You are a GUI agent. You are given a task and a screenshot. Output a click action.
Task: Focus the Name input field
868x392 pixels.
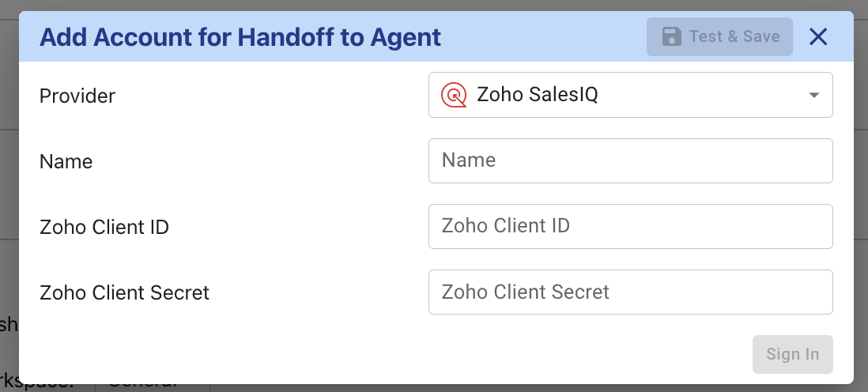pyautogui.click(x=630, y=160)
